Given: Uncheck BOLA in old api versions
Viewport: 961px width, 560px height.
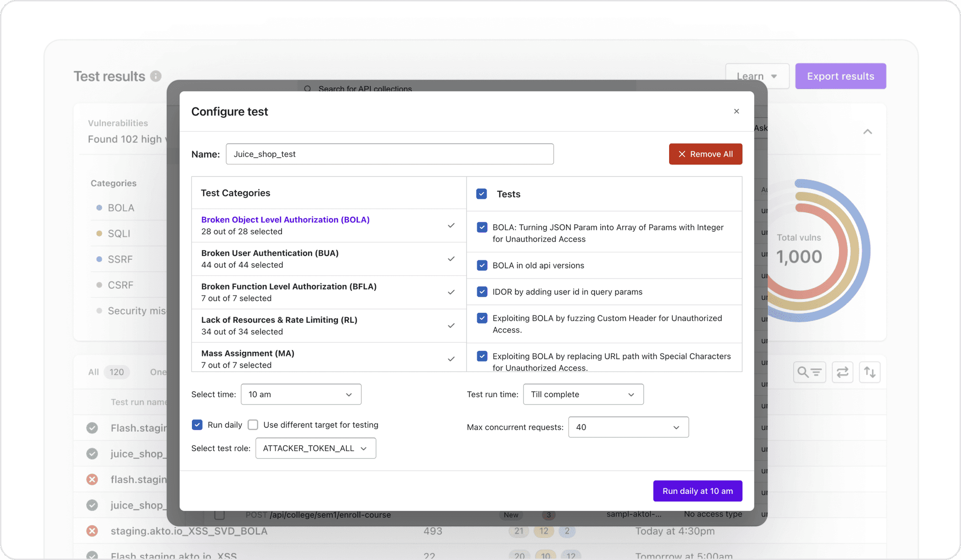Looking at the screenshot, I should point(482,265).
